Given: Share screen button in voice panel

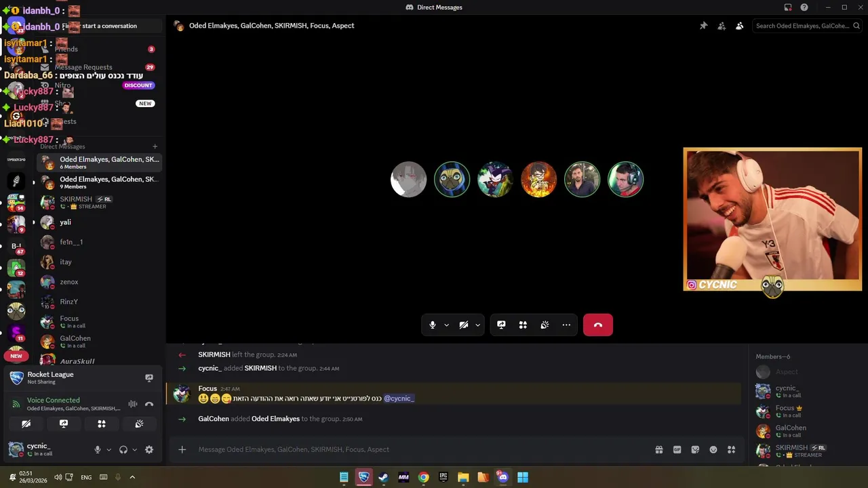Looking at the screenshot, I should 64,424.
